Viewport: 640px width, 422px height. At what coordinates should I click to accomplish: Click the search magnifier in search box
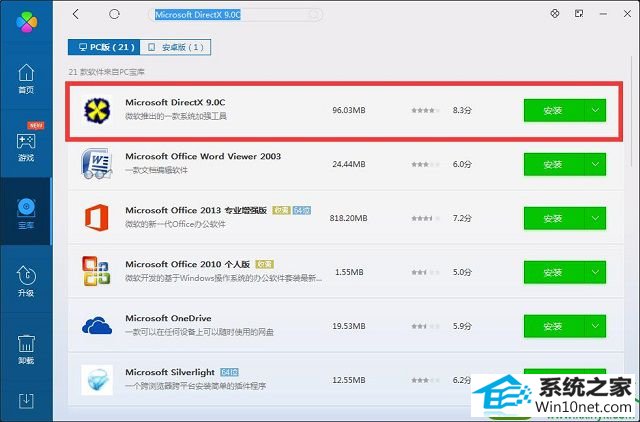coord(314,15)
